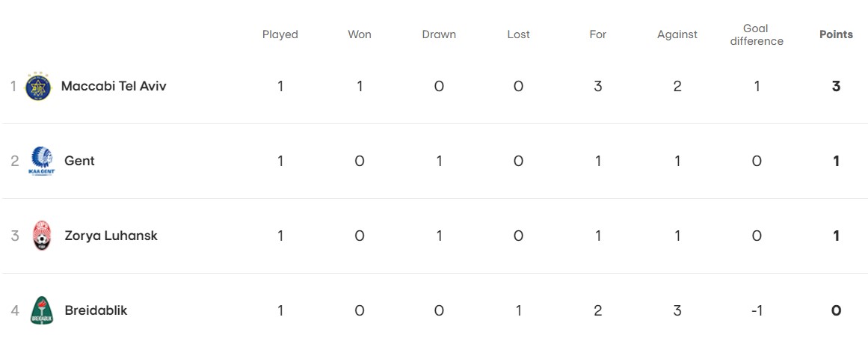The image size is (868, 338).
Task: Click the Played column header
Action: tap(280, 34)
